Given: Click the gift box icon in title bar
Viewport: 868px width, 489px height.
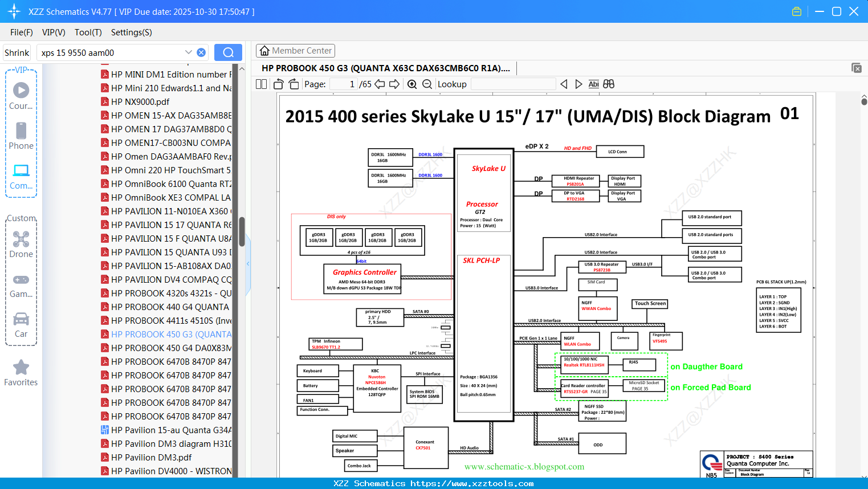Looking at the screenshot, I should click(x=797, y=11).
